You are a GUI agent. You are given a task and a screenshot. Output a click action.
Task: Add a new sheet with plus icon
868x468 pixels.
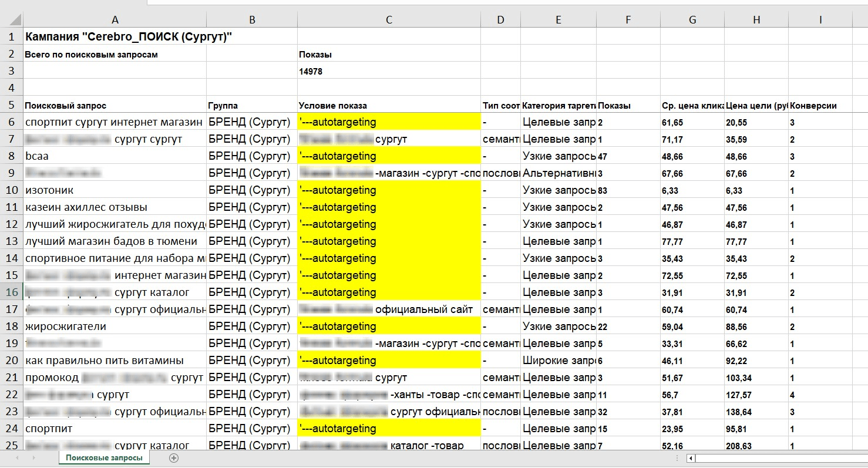click(173, 457)
